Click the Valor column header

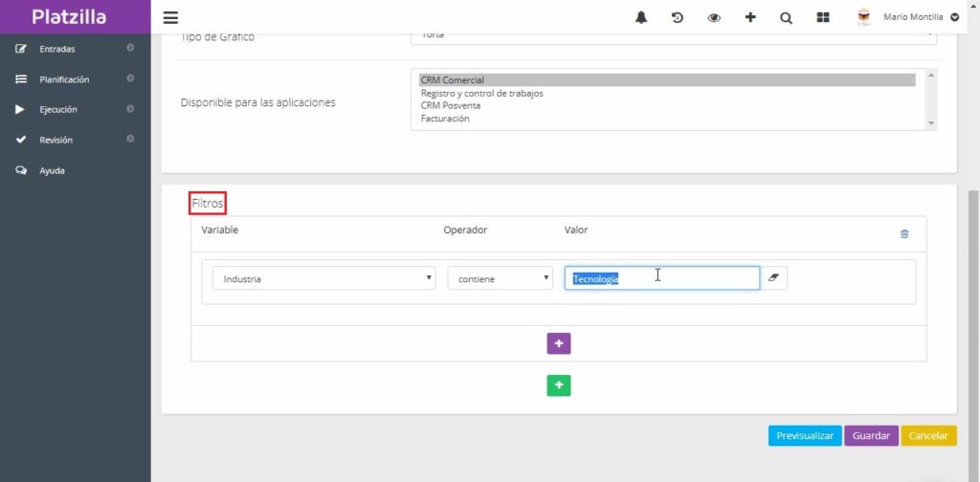[x=575, y=230]
